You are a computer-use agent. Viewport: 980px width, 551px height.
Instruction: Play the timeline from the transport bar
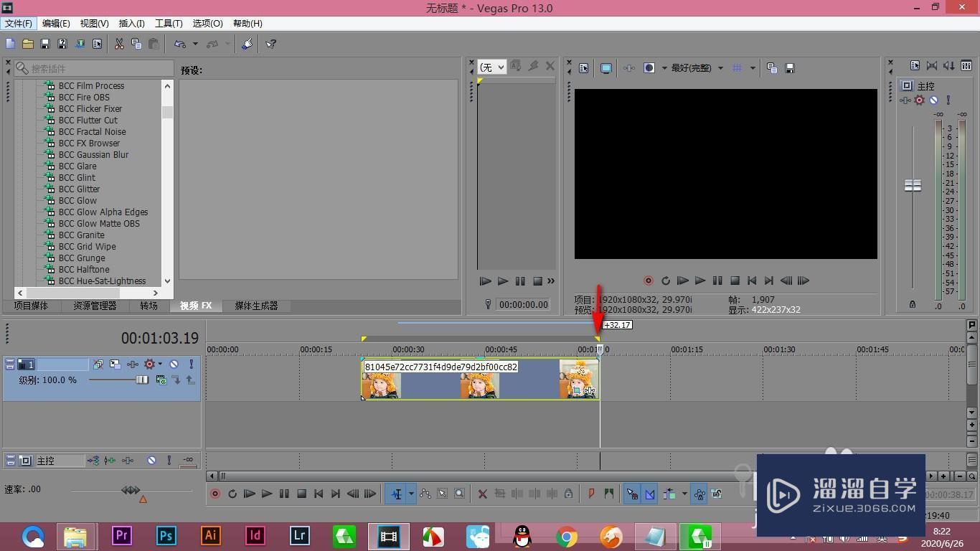click(266, 494)
